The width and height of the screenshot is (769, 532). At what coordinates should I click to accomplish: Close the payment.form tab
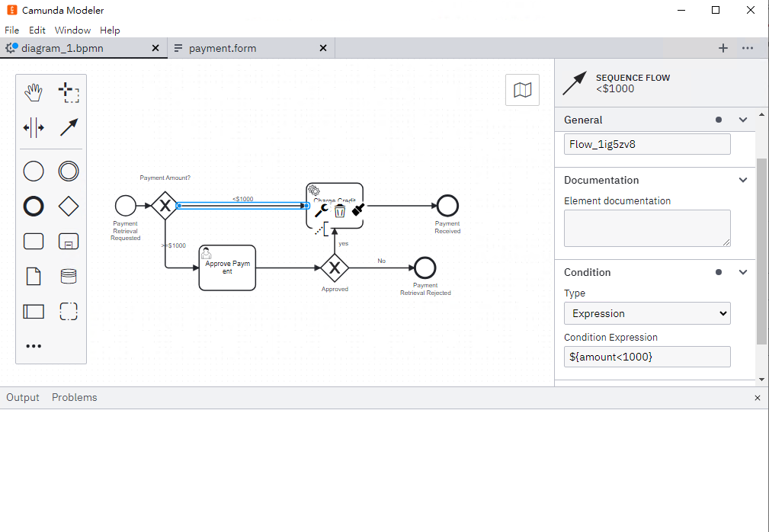tap(323, 48)
